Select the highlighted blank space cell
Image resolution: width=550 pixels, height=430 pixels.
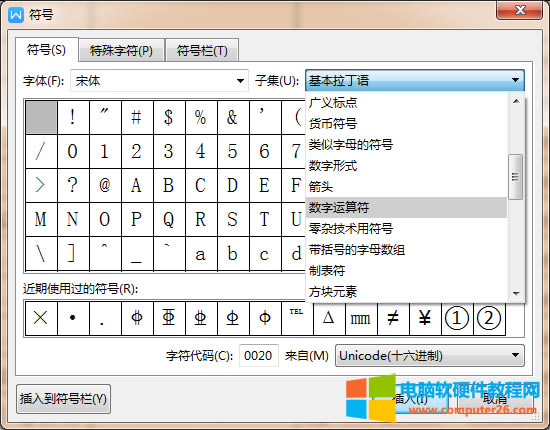point(41,117)
